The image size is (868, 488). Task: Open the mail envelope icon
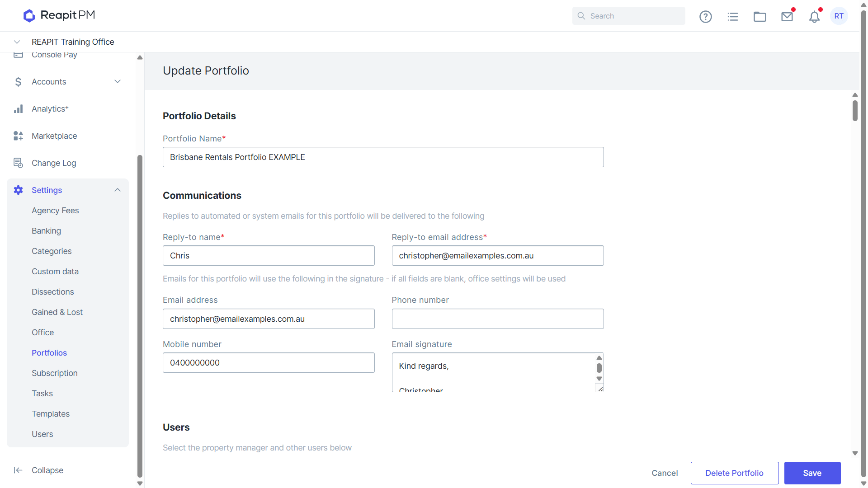[787, 17]
